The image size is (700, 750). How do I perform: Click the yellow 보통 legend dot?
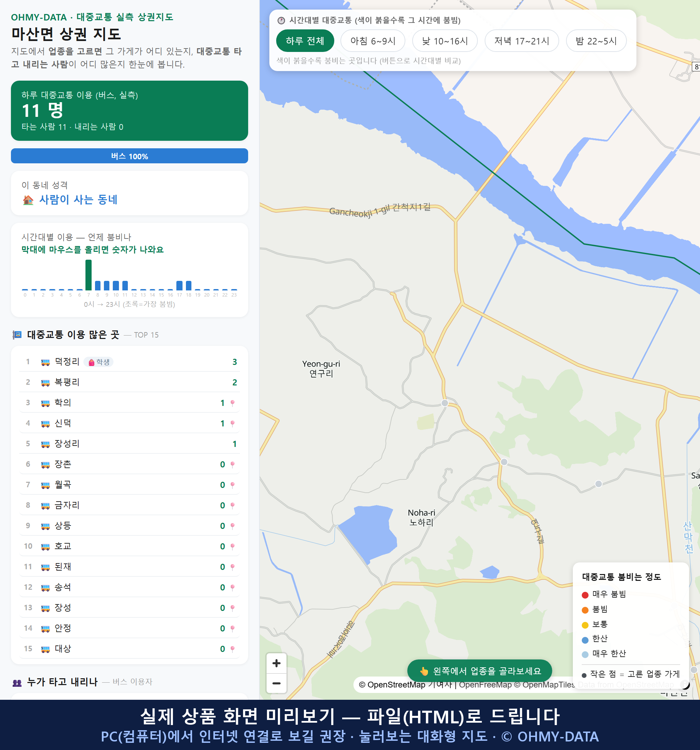585,625
